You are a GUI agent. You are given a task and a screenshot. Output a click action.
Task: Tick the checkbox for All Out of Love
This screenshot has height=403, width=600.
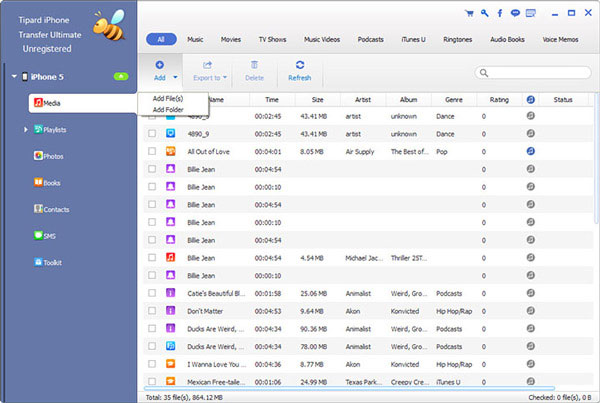tap(152, 151)
